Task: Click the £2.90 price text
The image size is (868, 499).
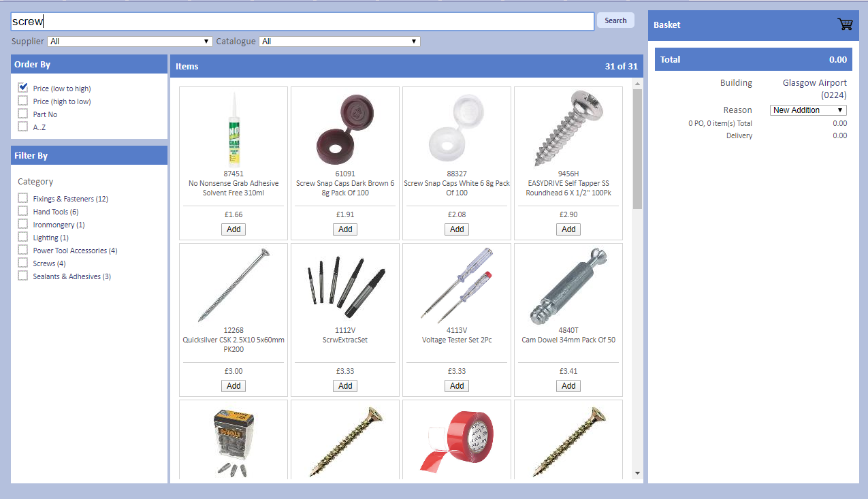Action: [x=568, y=214]
